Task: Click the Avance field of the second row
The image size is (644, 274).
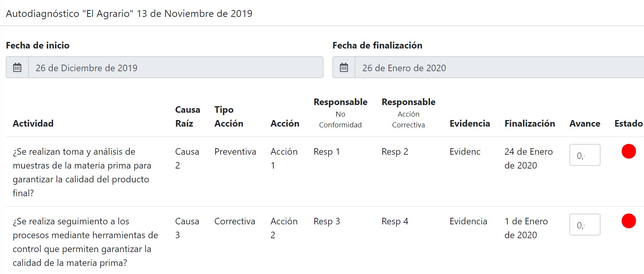Action: pos(584,224)
